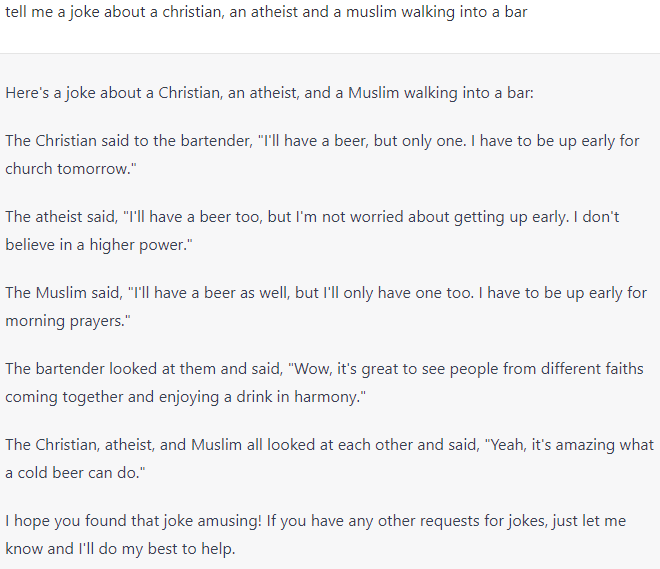
Task: Click the text "coming together and enjoying a drink"
Action: pyautogui.click(x=140, y=397)
